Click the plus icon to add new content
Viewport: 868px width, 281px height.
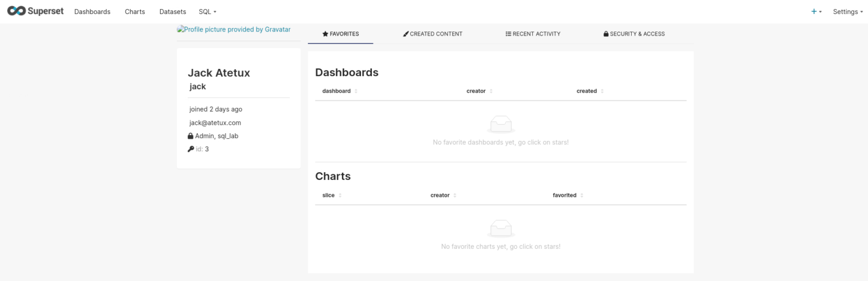point(814,11)
